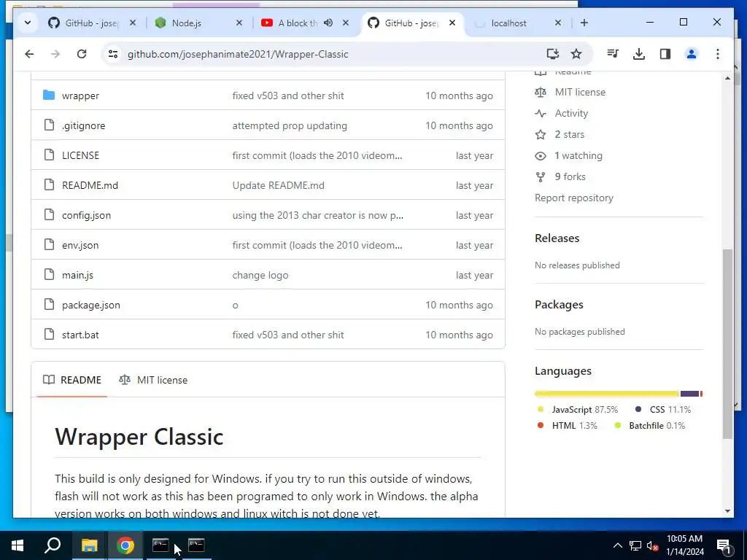Click Batchfile 0.1% language
The image size is (747, 560).
650,426
